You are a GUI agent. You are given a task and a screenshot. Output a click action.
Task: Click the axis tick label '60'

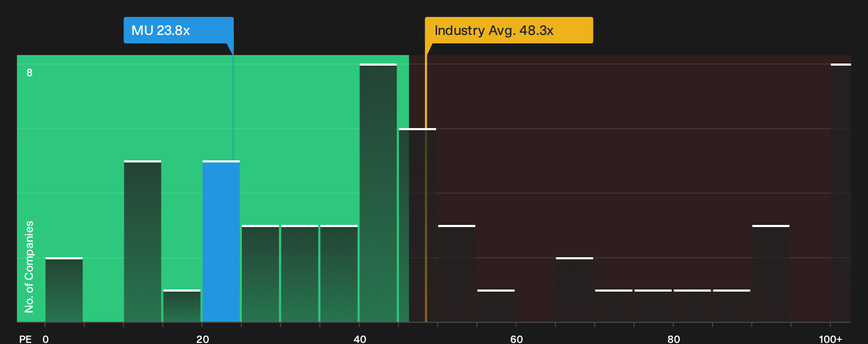pyautogui.click(x=517, y=339)
